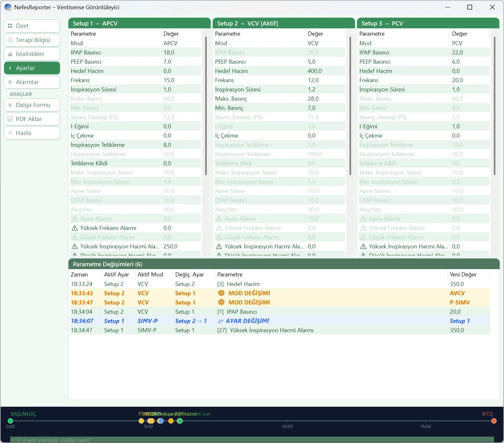
Task: Select the Setup 3 – PCV panel header
Action: (428, 23)
